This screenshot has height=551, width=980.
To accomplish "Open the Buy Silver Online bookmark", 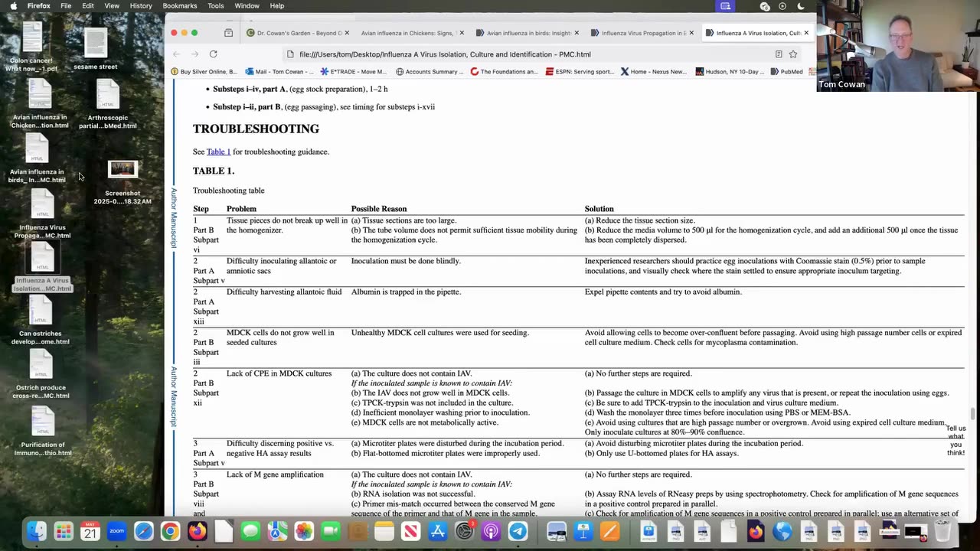I will (x=204, y=72).
